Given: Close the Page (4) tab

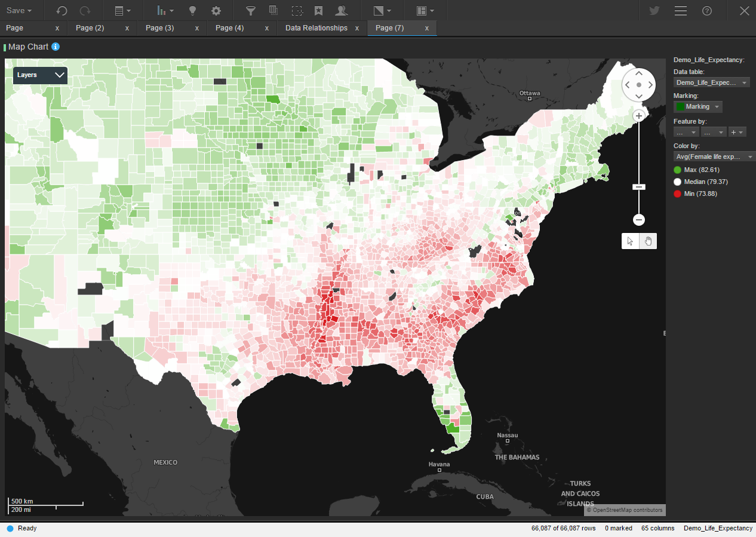Looking at the screenshot, I should pyautogui.click(x=267, y=28).
